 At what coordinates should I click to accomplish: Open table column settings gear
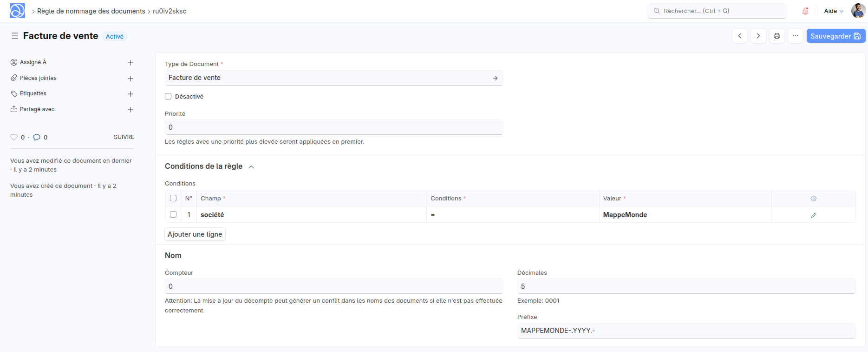pyautogui.click(x=814, y=199)
